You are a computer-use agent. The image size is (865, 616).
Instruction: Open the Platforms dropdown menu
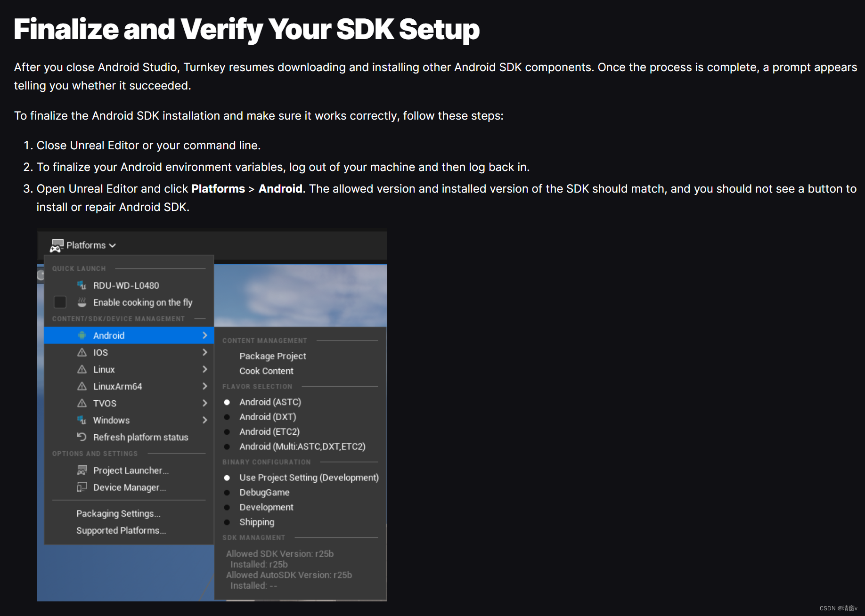pyautogui.click(x=83, y=245)
